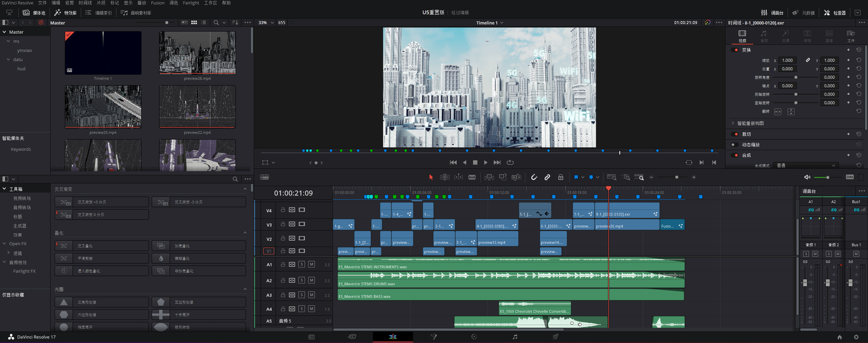
Task: Toggle the zoom link chain in inspector
Action: pos(808,60)
